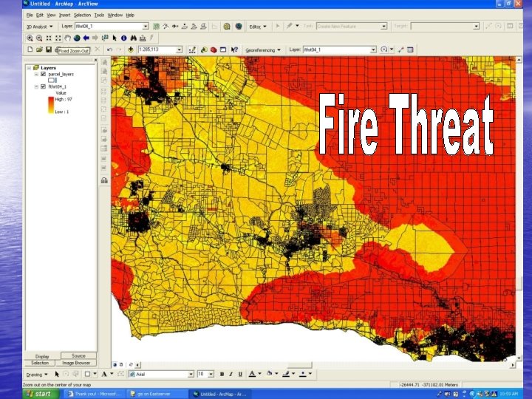
Task: Select the Identify info tool
Action: pyautogui.click(x=124, y=38)
